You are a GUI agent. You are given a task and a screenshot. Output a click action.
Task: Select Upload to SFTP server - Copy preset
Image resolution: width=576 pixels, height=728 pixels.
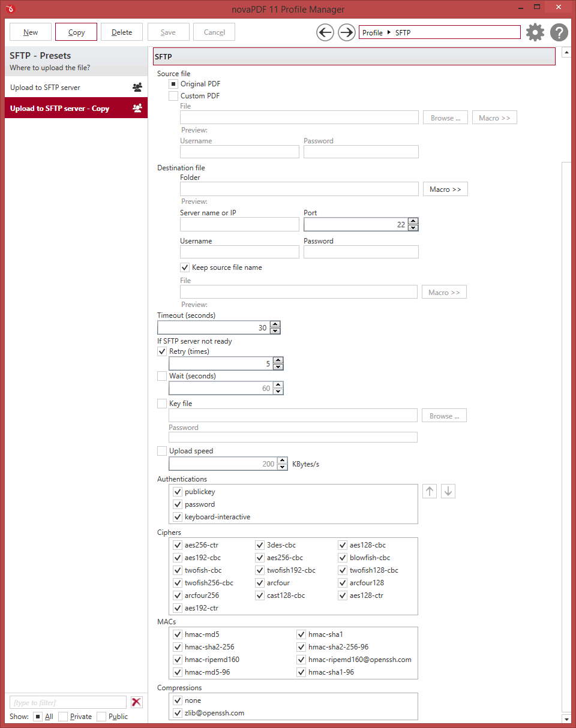click(76, 109)
